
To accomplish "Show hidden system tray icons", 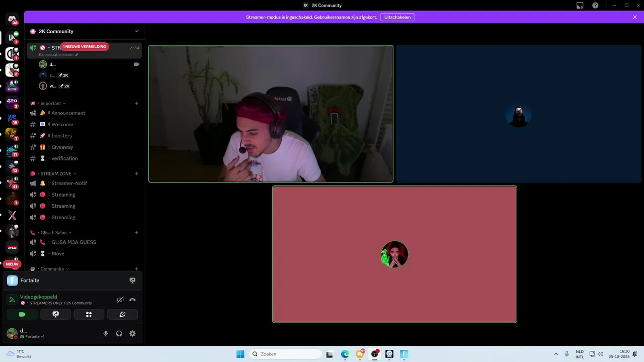I will pyautogui.click(x=556, y=354).
